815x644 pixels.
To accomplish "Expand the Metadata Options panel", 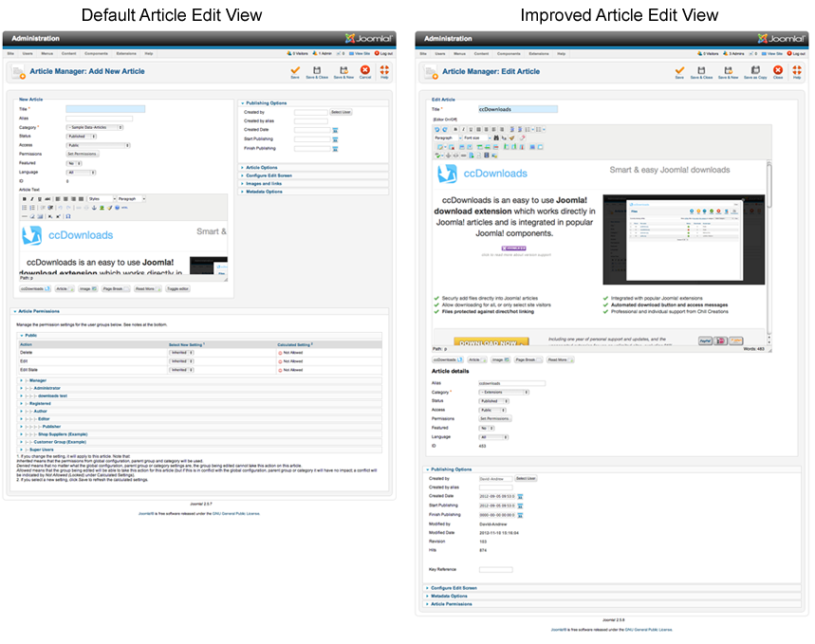I will click(x=263, y=192).
